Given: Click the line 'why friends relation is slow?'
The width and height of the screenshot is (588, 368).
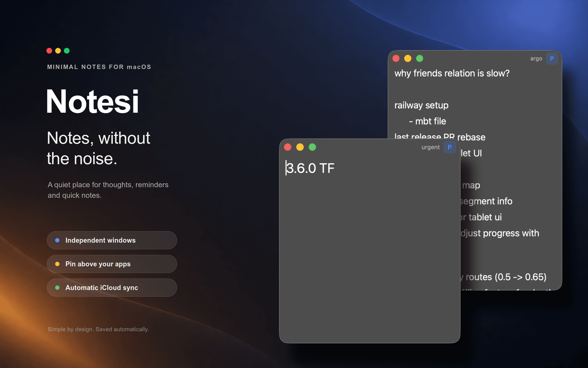Looking at the screenshot, I should 452,73.
